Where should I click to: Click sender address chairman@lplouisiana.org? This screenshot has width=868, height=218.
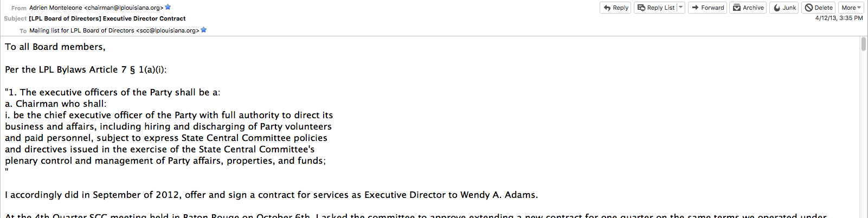(124, 8)
